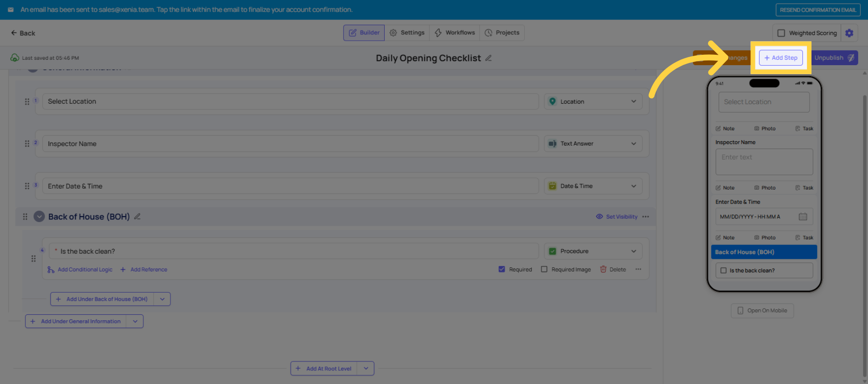Click the Text Answer type icon
This screenshot has width=868, height=384.
[x=552, y=144]
